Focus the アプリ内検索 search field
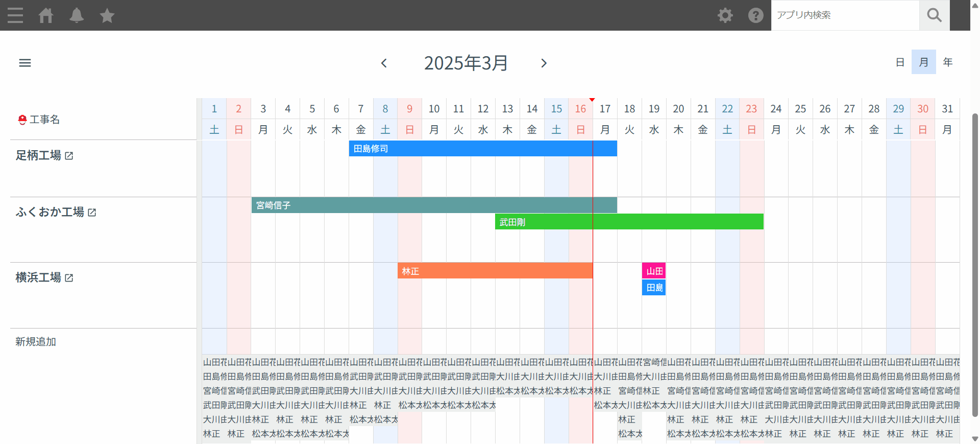 (x=845, y=15)
